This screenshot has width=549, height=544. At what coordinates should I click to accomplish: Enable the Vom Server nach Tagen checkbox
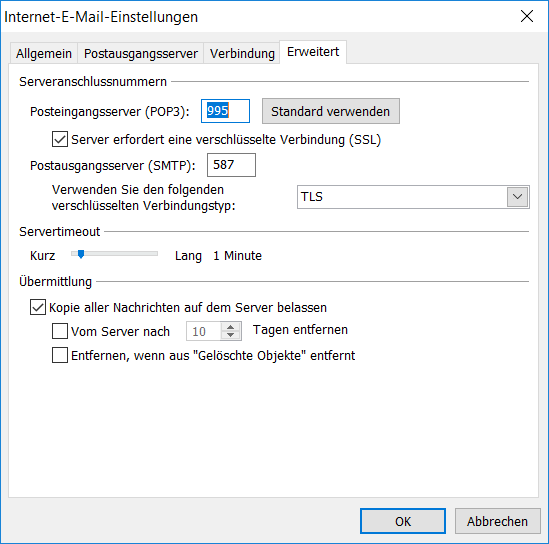tap(60, 331)
